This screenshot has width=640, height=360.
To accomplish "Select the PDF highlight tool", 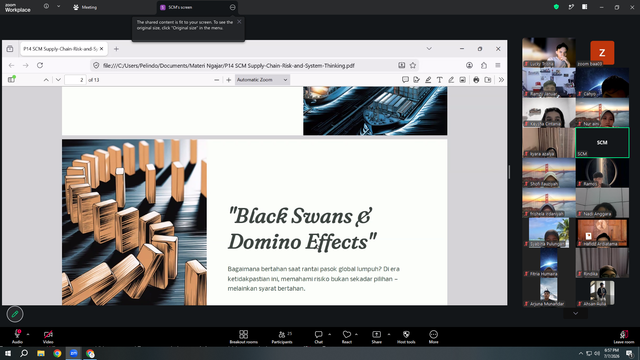I will point(428,80).
